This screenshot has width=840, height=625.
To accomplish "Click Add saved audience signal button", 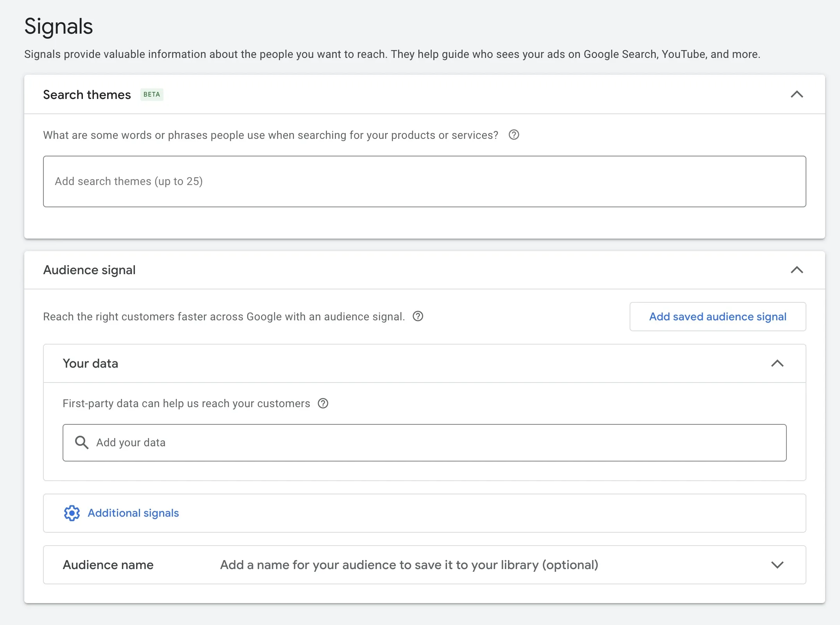I will coord(718,316).
